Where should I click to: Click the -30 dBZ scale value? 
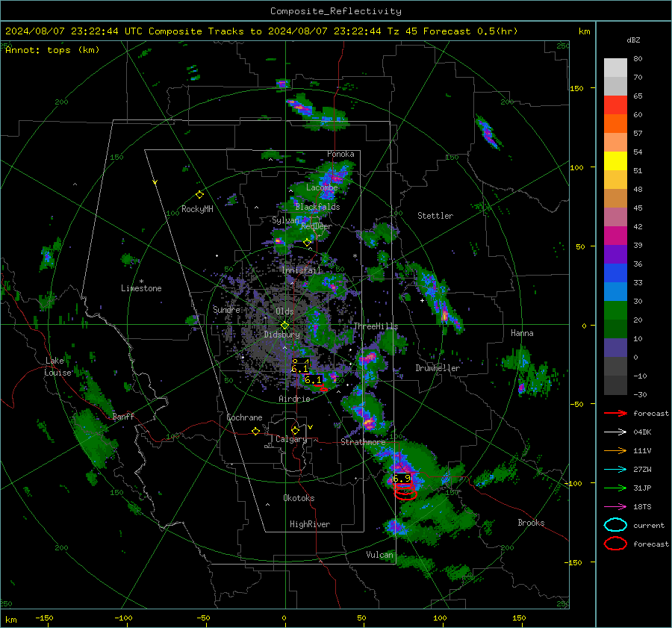tap(640, 394)
